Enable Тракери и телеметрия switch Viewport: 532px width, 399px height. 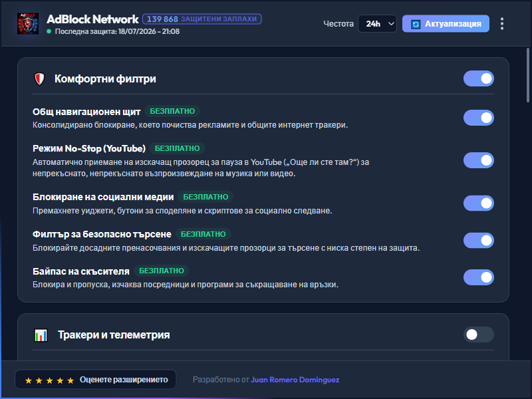[478, 335]
